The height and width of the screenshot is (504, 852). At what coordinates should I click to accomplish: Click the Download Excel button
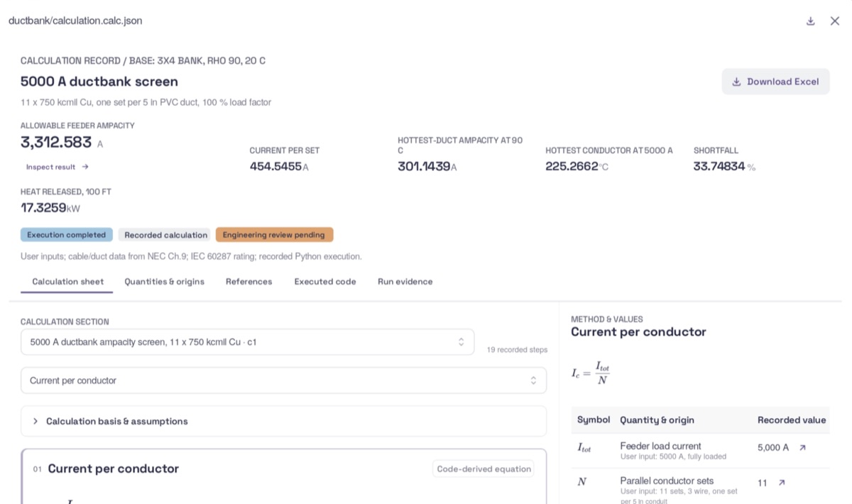click(x=775, y=82)
